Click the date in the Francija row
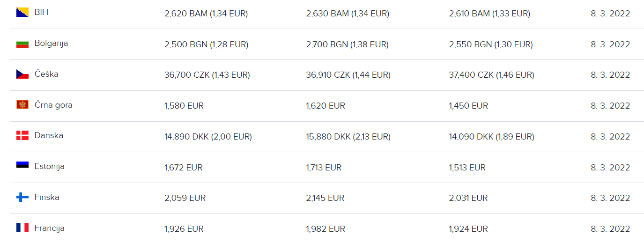Image resolution: width=644 pixels, height=243 pixels. click(610, 229)
